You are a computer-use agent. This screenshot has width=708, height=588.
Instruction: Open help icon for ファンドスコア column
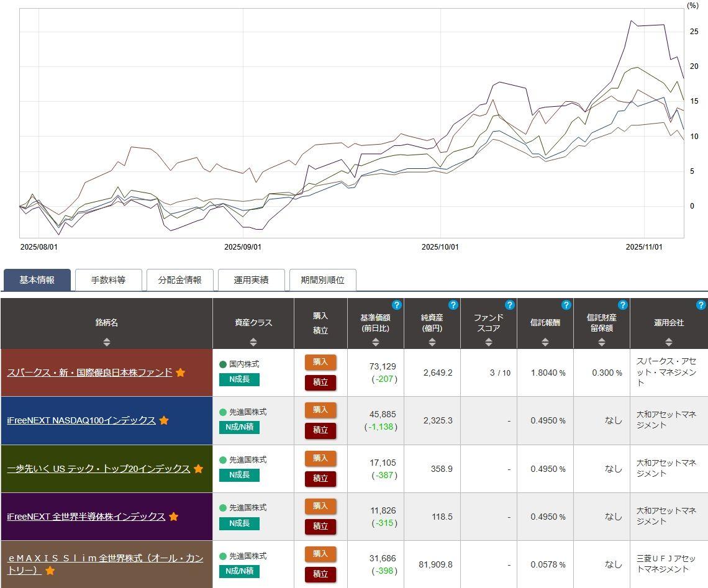[510, 305]
